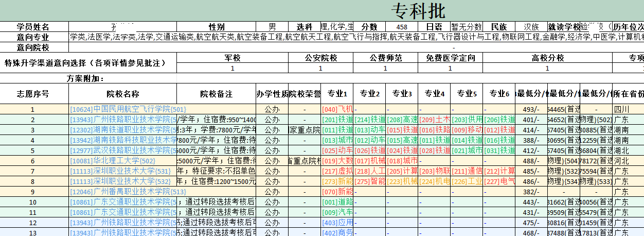Open [11113]深圳职业技术大学{531} school cell
The height and width of the screenshot is (236, 644).
123,171
